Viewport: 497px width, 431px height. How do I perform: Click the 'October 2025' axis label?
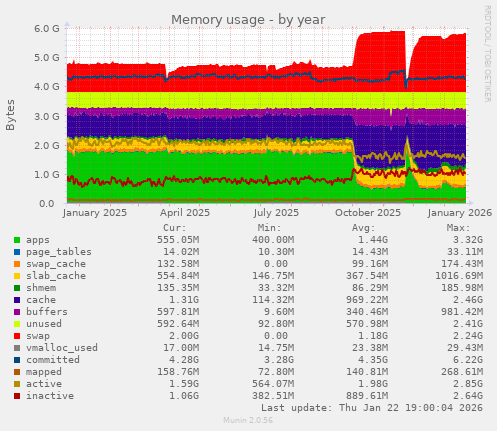click(368, 213)
